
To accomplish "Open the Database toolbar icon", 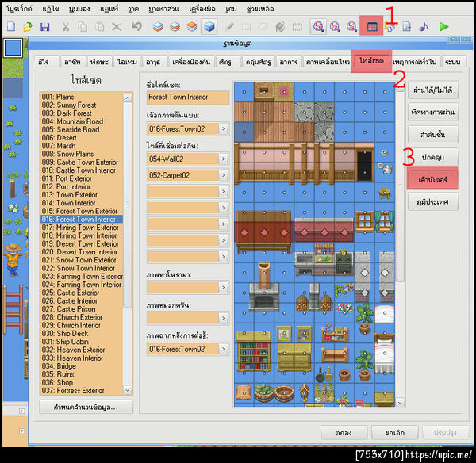I will coord(372,27).
